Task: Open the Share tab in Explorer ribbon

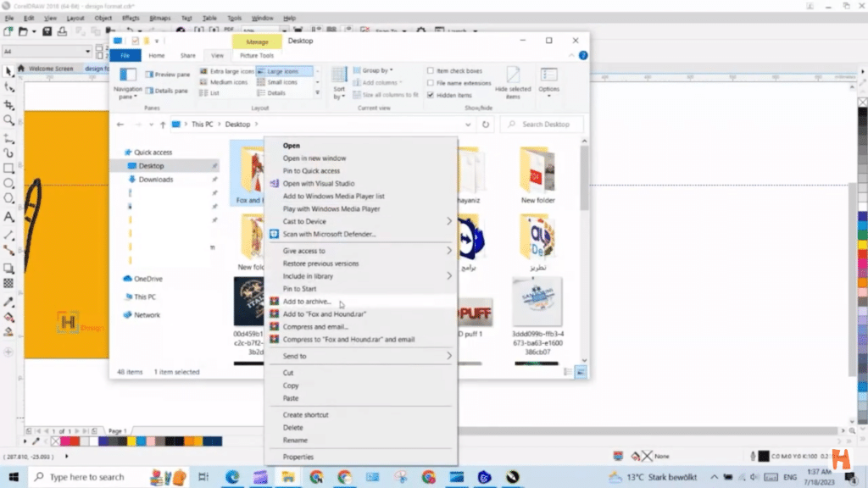Action: pos(187,55)
